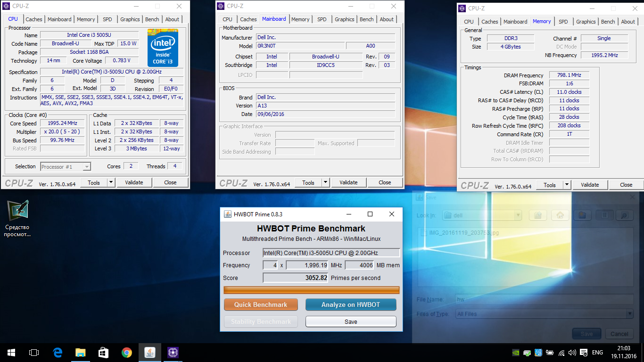This screenshot has height=362, width=644.
Task: Open the Memory tab in the CPU window
Action: [86, 19]
